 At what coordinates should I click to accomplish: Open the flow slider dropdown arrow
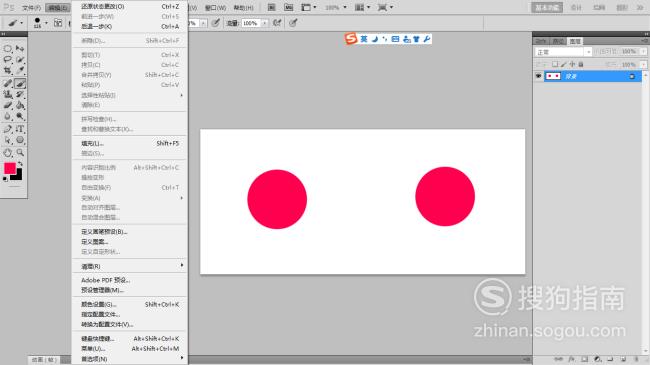click(264, 23)
